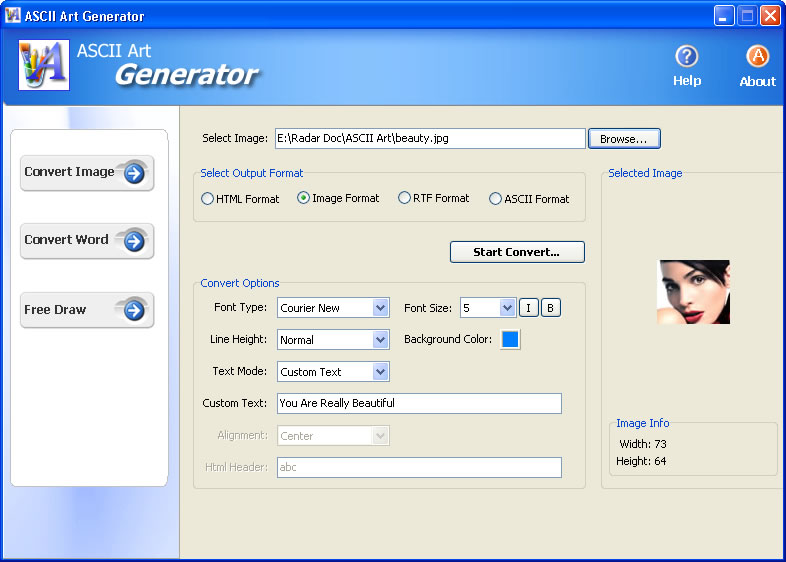Click the Convert Word arrow icon
This screenshot has width=786, height=562.
[134, 241]
